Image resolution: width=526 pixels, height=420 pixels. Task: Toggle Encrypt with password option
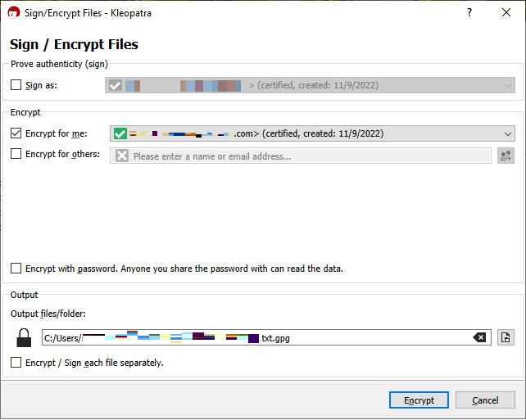coord(16,269)
